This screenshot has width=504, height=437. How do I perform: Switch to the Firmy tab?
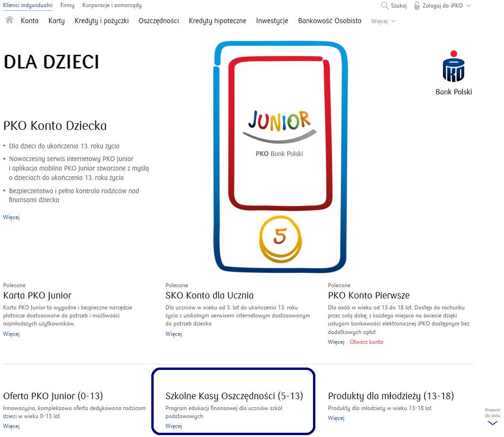(x=67, y=6)
